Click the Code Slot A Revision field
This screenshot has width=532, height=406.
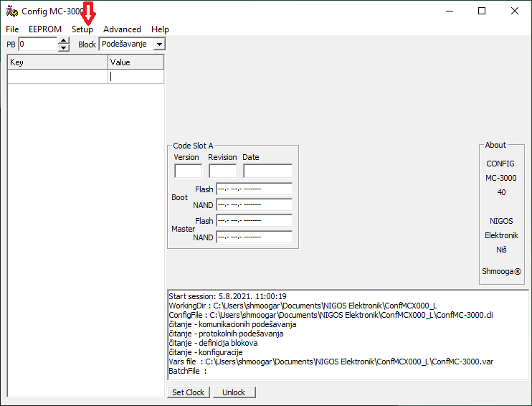pyautogui.click(x=222, y=171)
